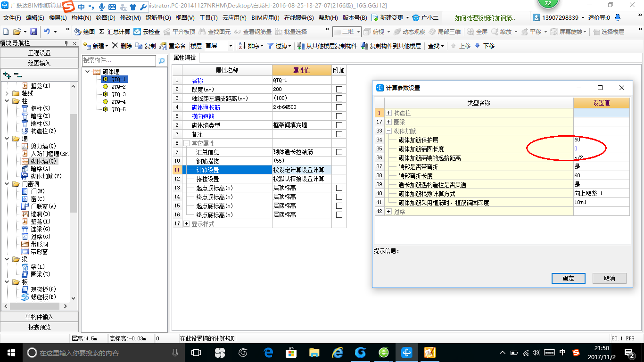Screen dimensions: 644x362
Task: Expand 构造柱 in parameter dialog
Action: point(389,113)
